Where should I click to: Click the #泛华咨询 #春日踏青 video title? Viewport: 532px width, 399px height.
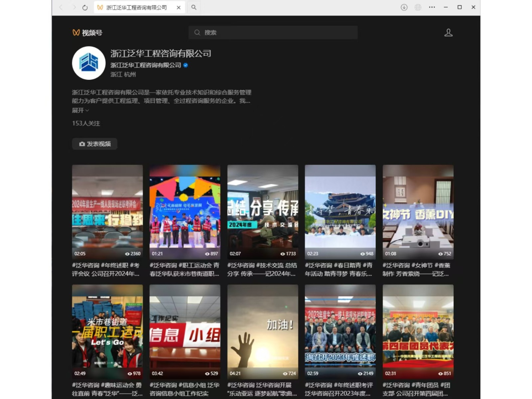point(338,270)
